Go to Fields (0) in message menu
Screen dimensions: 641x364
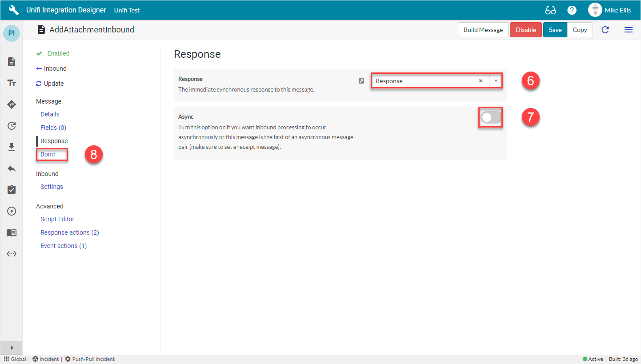coord(53,128)
